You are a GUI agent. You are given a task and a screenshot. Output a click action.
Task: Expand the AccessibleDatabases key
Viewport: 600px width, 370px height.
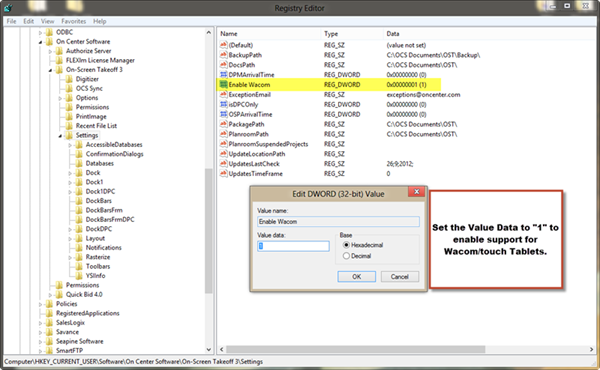pos(70,145)
